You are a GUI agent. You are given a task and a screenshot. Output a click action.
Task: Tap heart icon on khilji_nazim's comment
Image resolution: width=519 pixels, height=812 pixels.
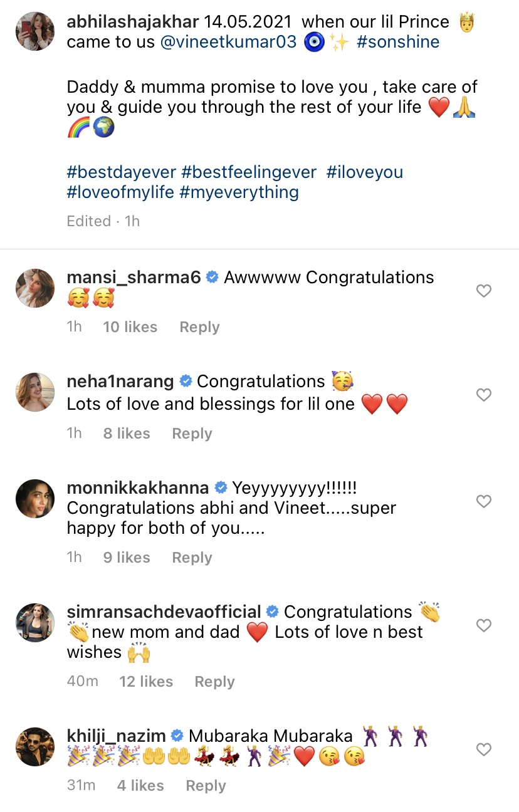483,749
